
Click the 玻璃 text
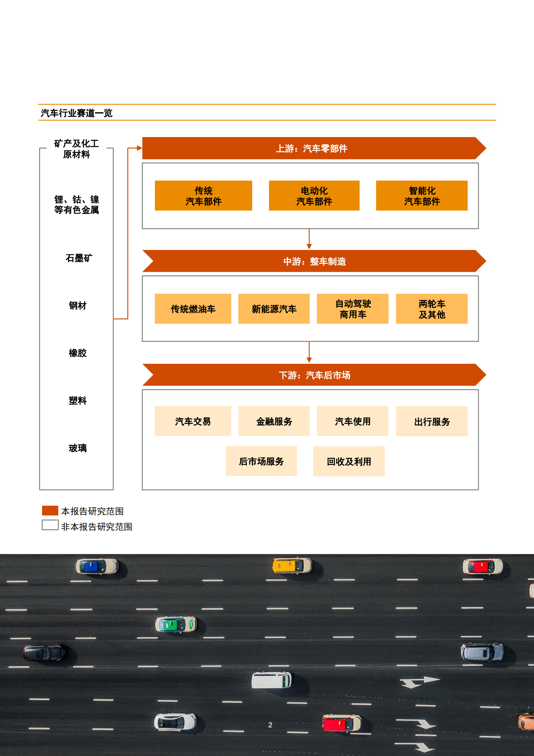78,448
